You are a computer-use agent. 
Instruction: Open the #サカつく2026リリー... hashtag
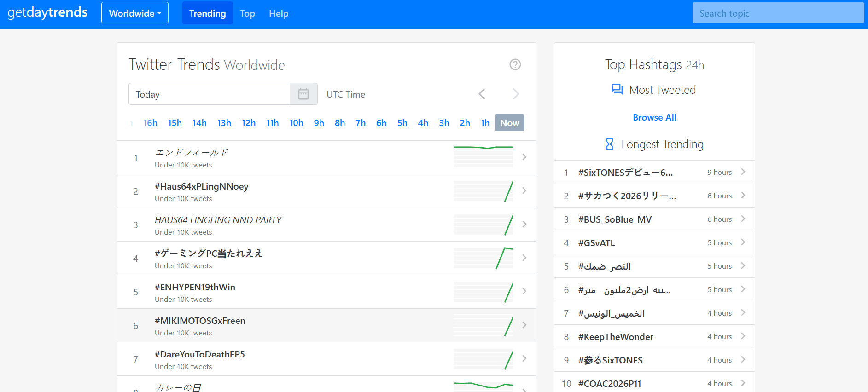(627, 196)
